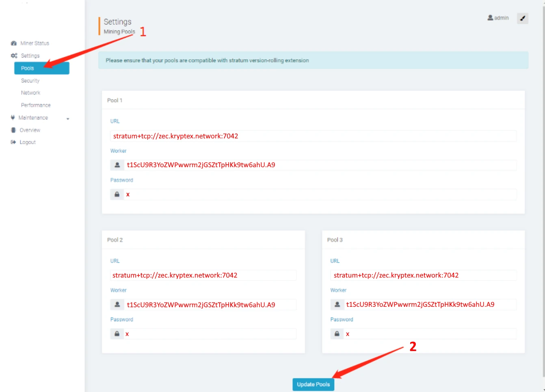Open Performance settings
Image resolution: width=545 pixels, height=392 pixels.
pos(36,105)
